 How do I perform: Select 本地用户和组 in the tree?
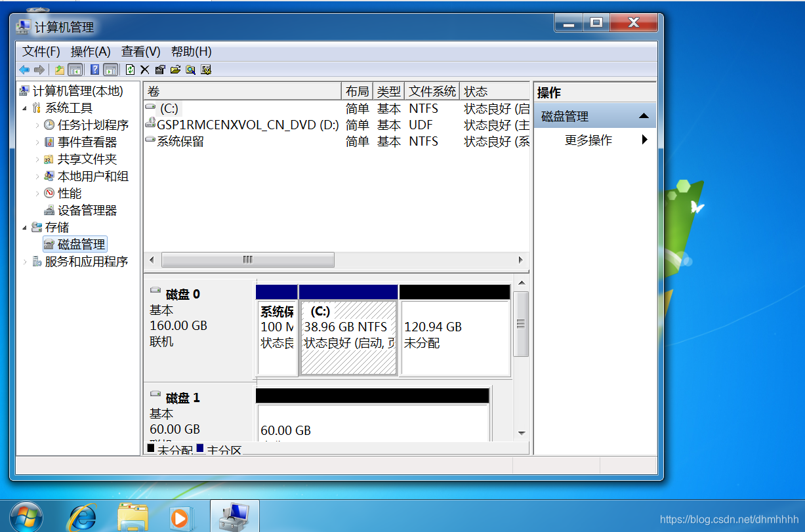tap(93, 176)
